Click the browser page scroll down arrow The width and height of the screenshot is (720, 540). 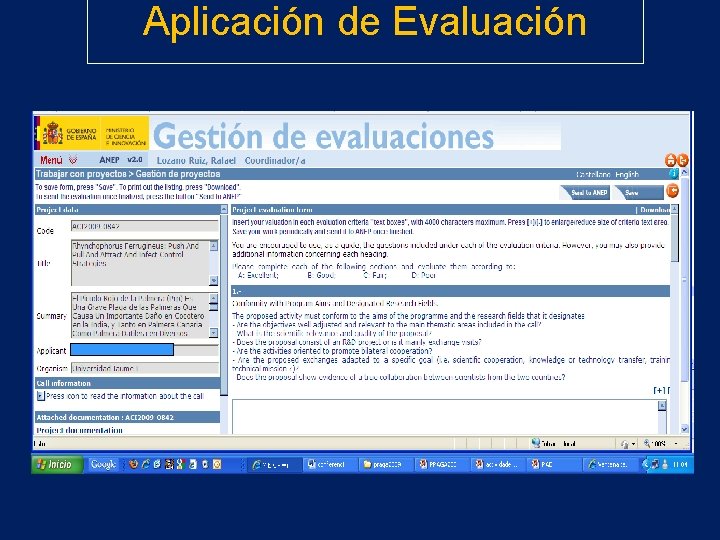684,429
